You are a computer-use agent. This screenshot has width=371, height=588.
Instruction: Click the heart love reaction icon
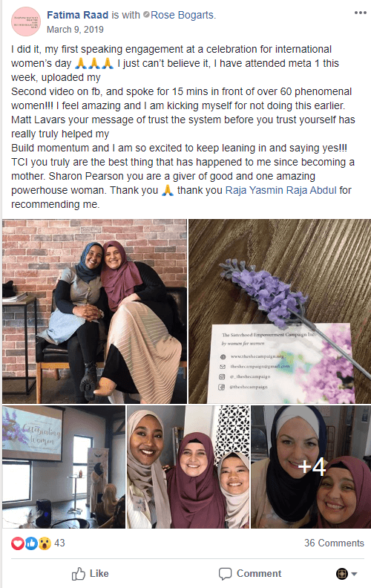point(17,543)
